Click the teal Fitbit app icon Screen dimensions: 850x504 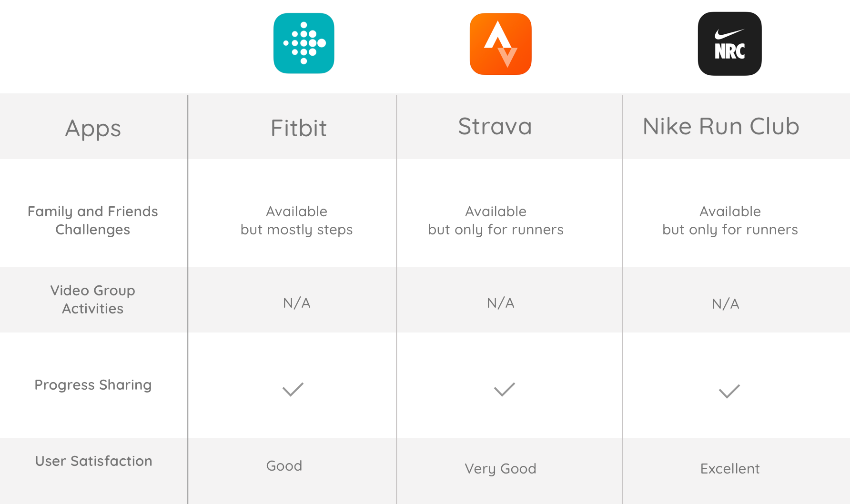[304, 43]
